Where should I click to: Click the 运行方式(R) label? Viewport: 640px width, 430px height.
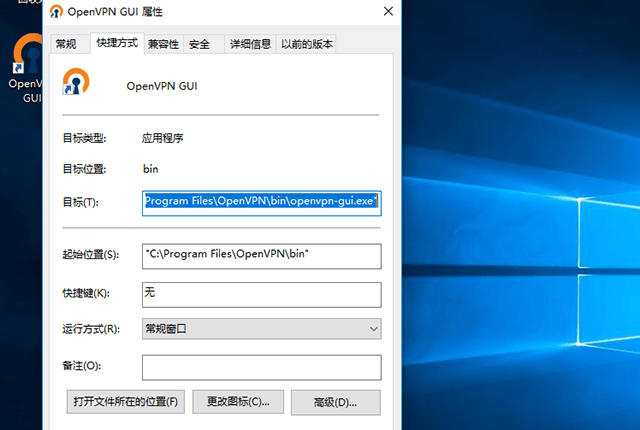tap(91, 329)
